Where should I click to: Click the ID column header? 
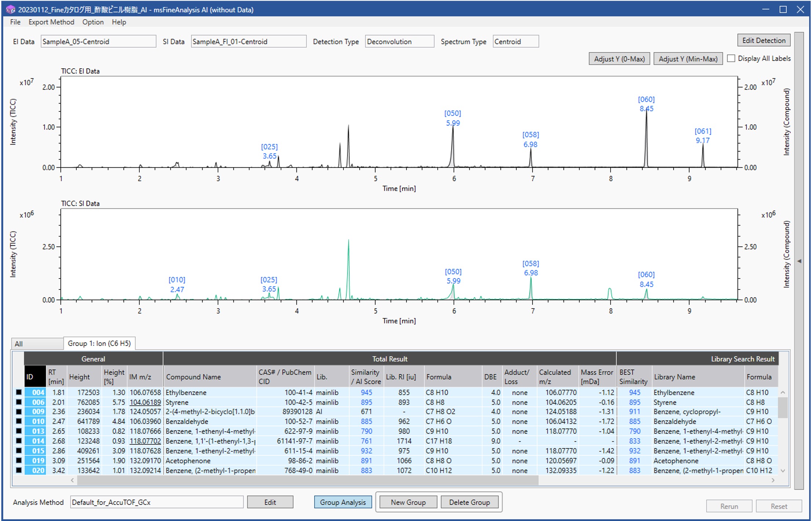click(35, 376)
